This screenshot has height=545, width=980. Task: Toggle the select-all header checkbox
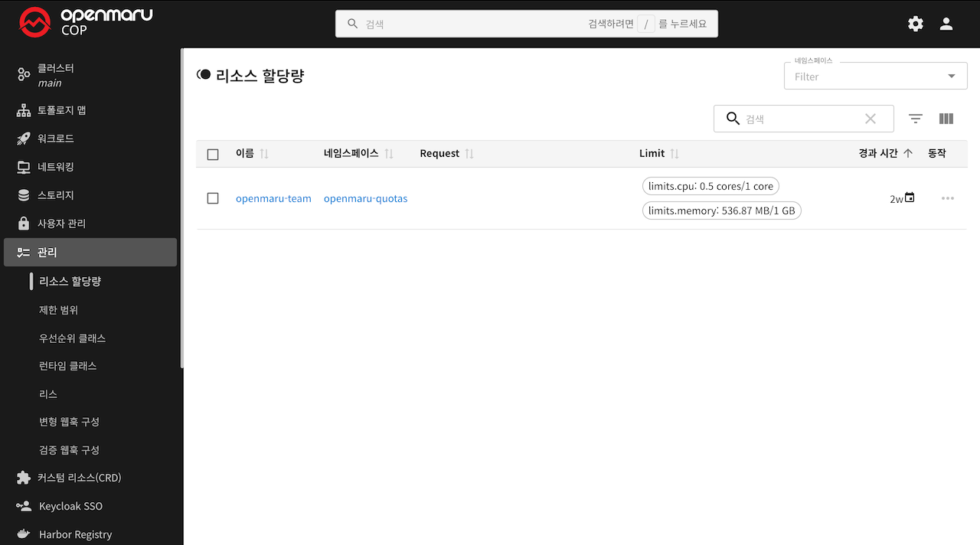point(213,154)
